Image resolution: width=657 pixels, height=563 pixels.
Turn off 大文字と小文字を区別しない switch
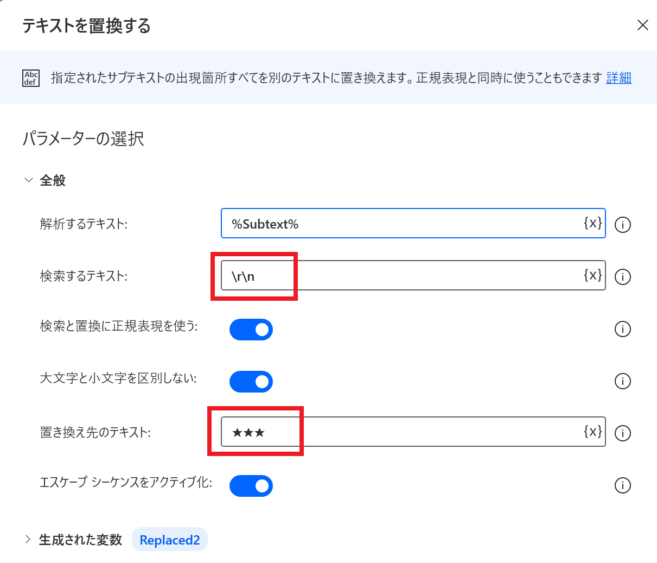pyautogui.click(x=251, y=382)
